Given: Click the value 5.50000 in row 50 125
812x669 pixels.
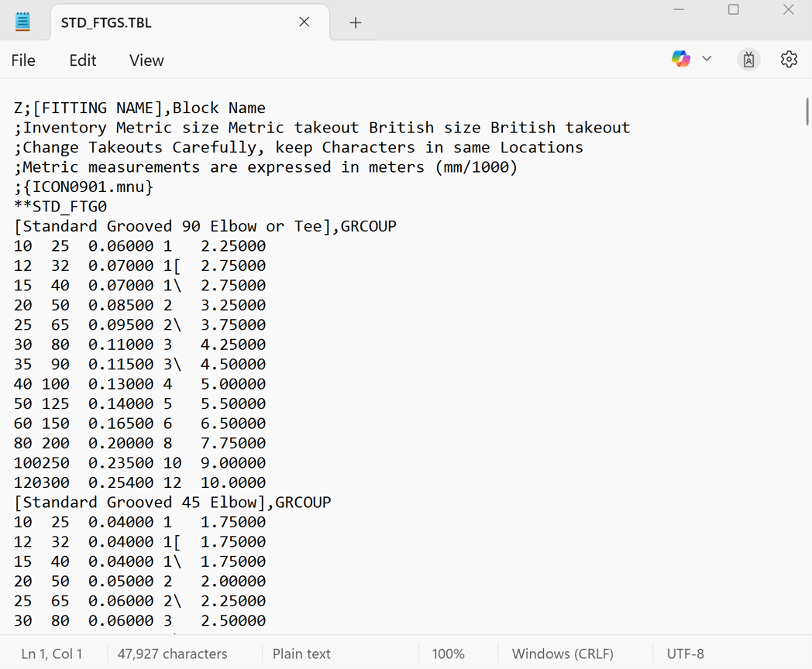Looking at the screenshot, I should pyautogui.click(x=233, y=403).
